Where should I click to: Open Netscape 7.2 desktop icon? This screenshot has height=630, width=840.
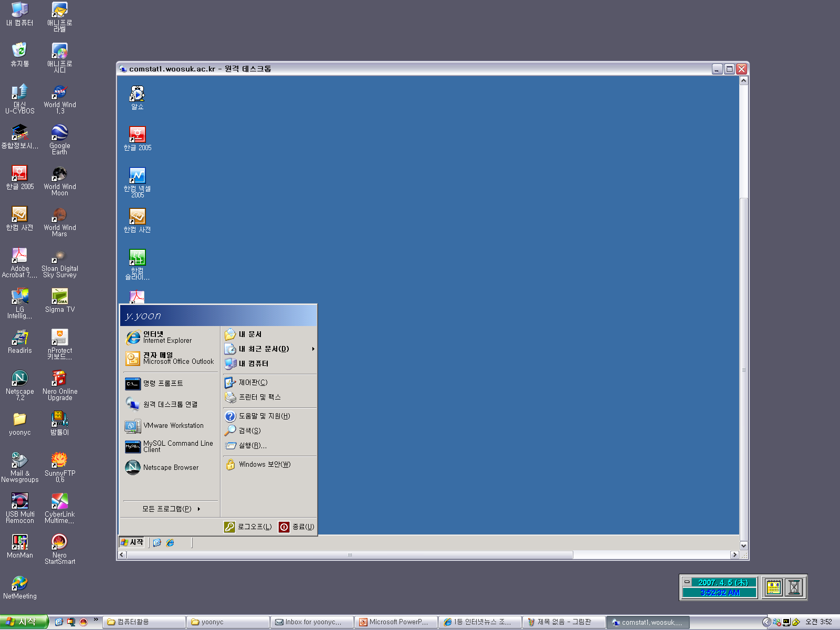[x=20, y=385]
